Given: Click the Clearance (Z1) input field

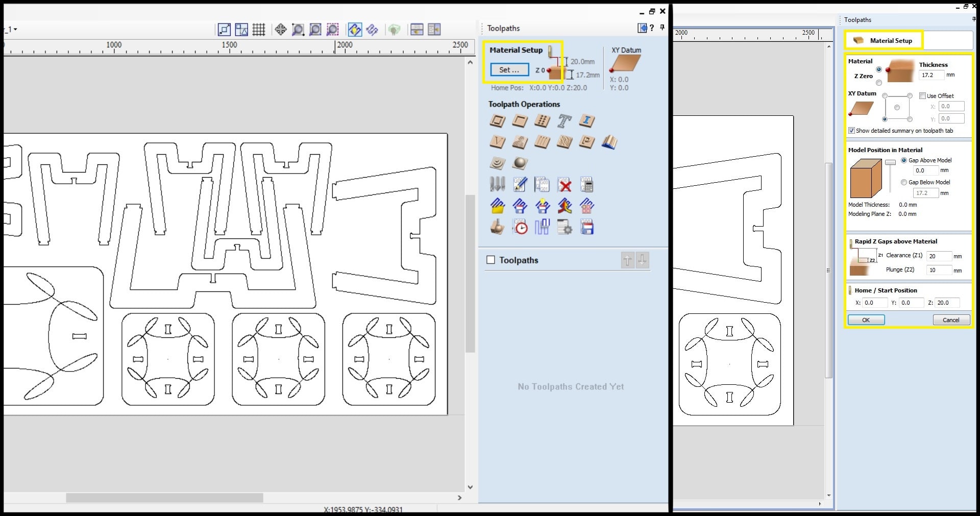Looking at the screenshot, I should click(940, 256).
